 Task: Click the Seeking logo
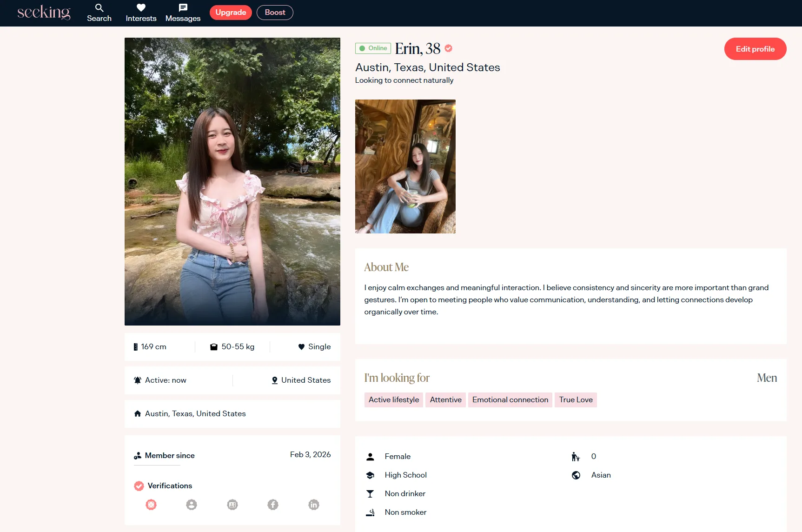pos(44,13)
